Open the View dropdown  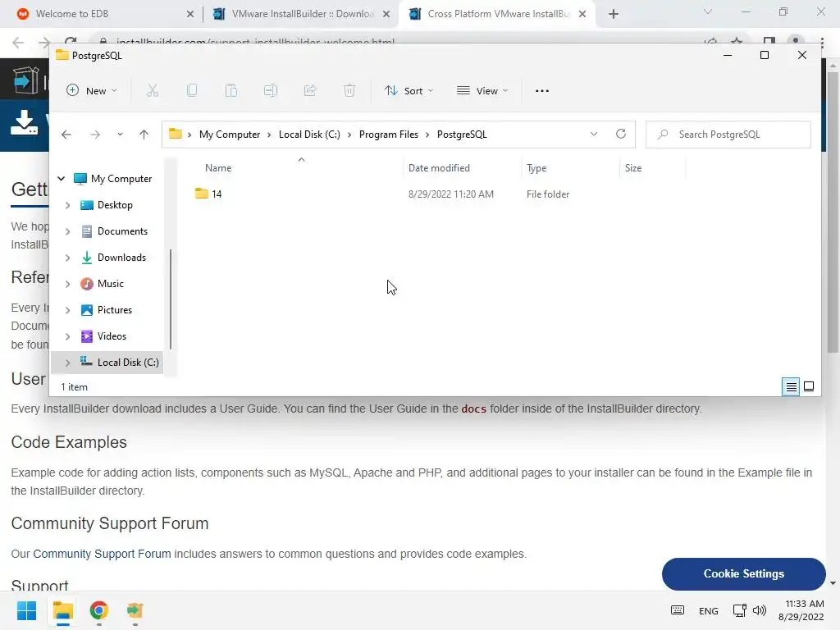pyautogui.click(x=482, y=90)
